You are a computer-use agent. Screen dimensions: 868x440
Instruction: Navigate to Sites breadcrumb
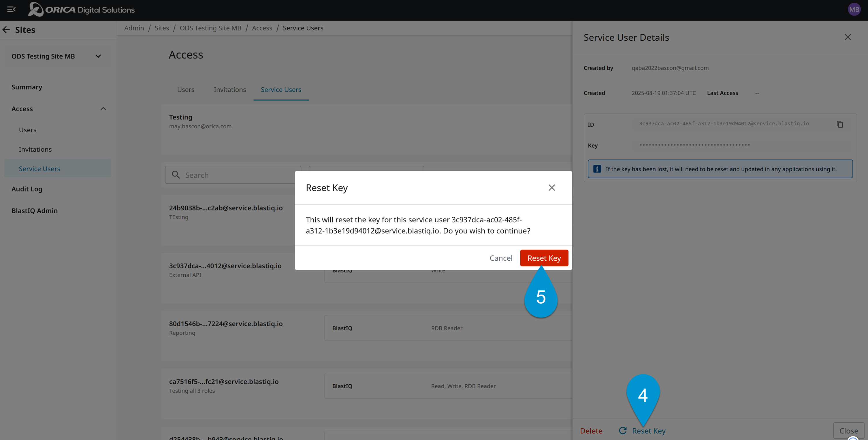[162, 28]
